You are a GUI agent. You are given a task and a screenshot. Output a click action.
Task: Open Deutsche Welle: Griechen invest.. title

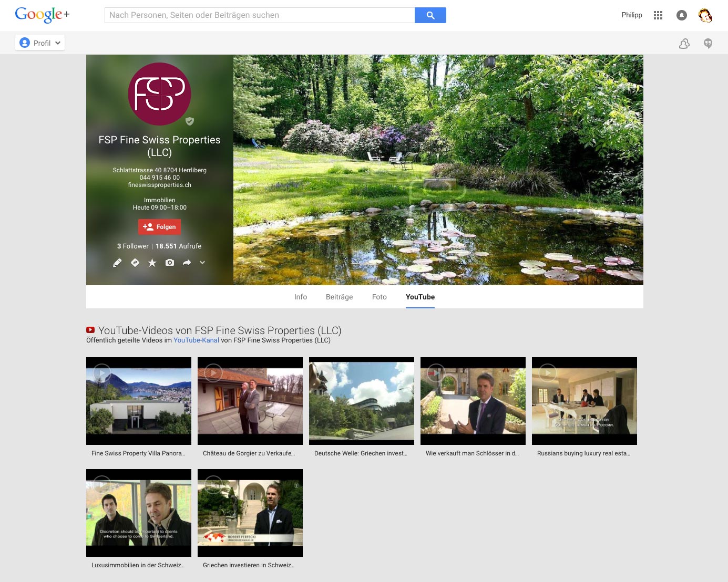[x=361, y=453]
